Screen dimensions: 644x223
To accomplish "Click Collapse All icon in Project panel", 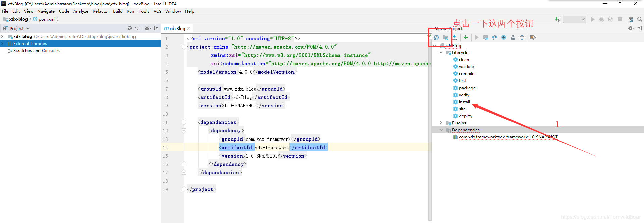I will point(137,28).
